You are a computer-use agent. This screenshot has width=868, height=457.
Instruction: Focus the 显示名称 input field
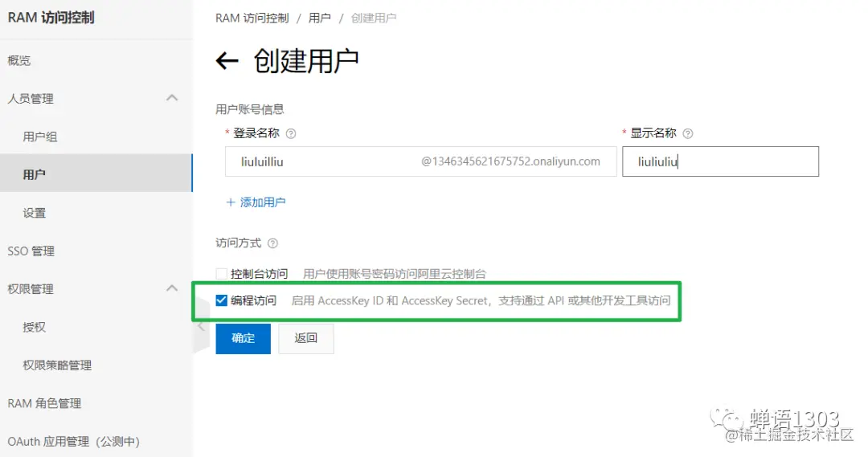click(x=720, y=161)
